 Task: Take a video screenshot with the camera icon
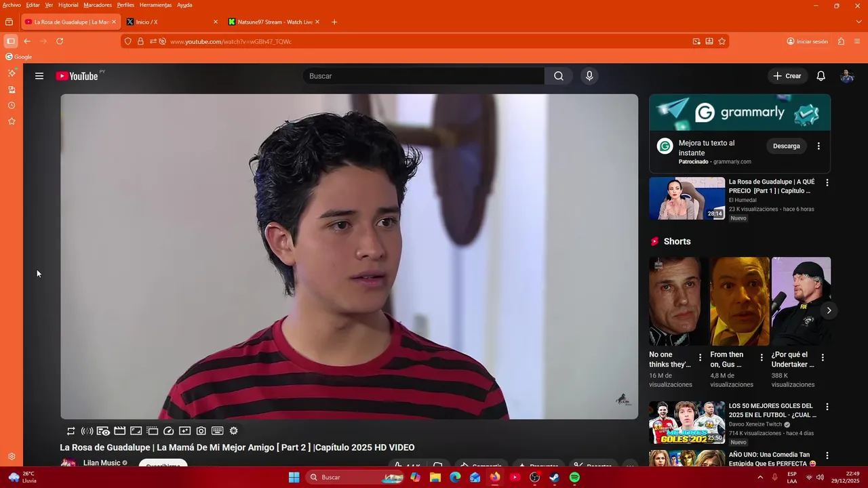pyautogui.click(x=201, y=431)
